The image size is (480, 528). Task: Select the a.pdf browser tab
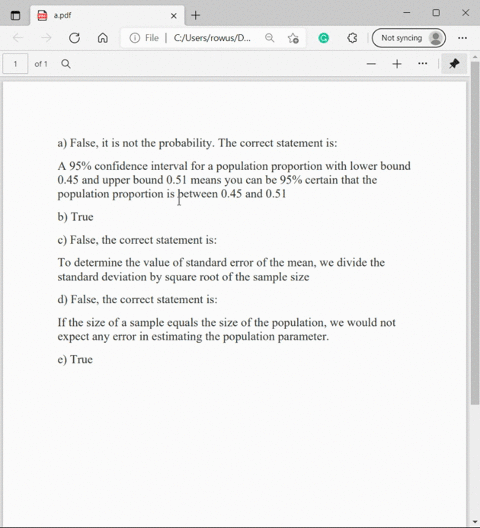click(107, 15)
